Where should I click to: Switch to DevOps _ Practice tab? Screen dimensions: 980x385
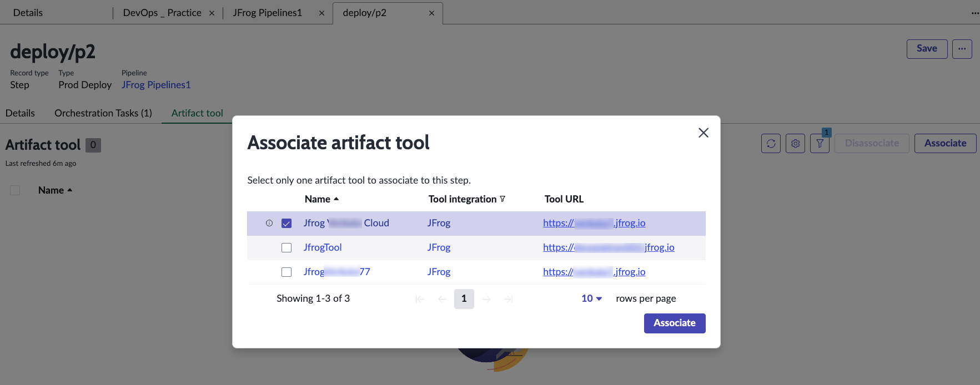pos(162,13)
